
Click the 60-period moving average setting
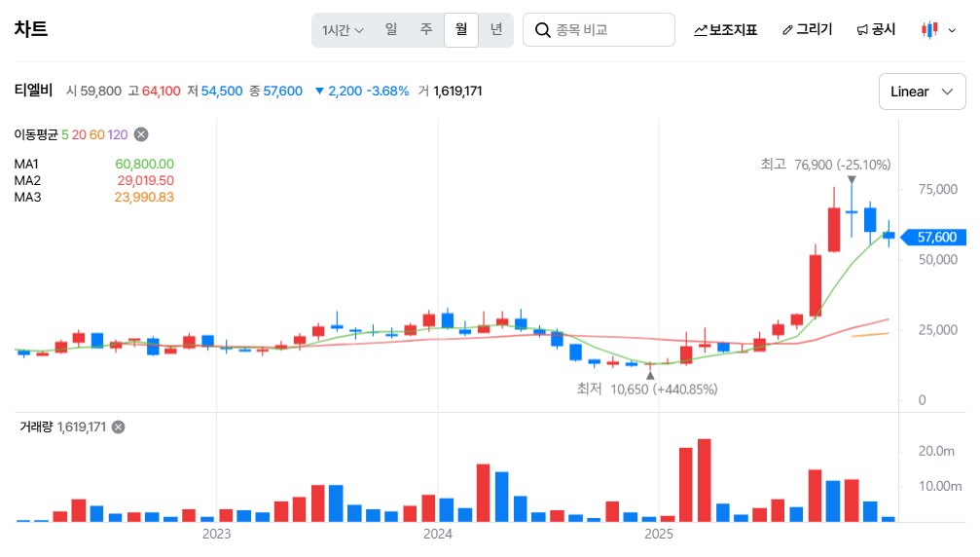(97, 134)
